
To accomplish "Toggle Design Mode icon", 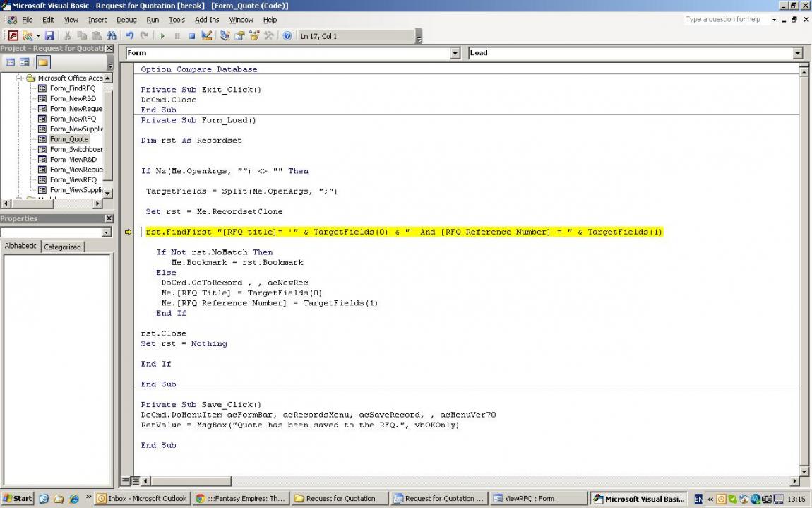I will (x=207, y=36).
